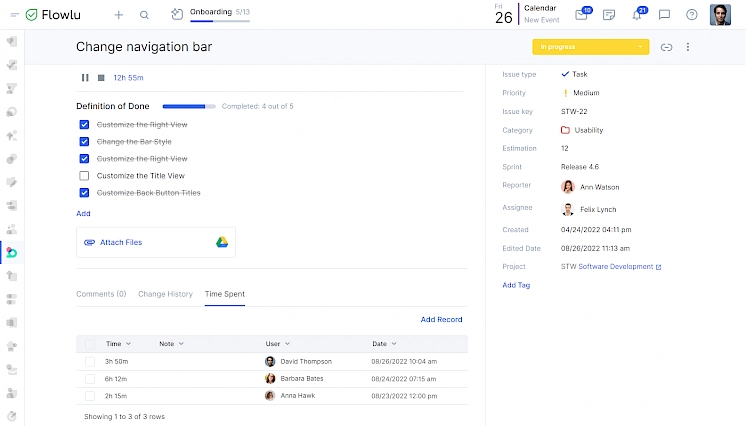Click the pause timer icon
The width and height of the screenshot is (746, 426).
85,77
